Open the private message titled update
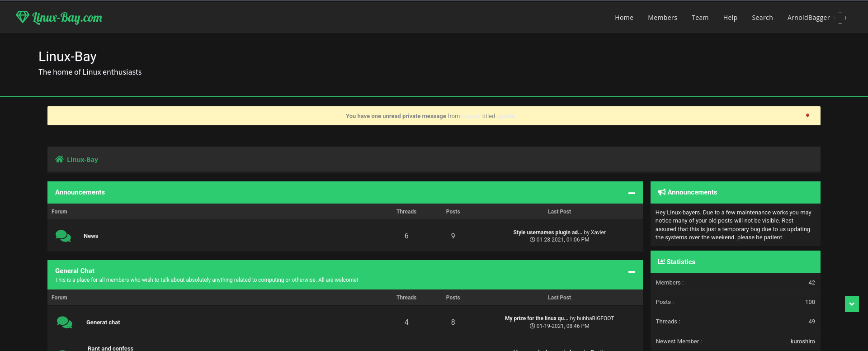868x351 pixels. (505, 116)
